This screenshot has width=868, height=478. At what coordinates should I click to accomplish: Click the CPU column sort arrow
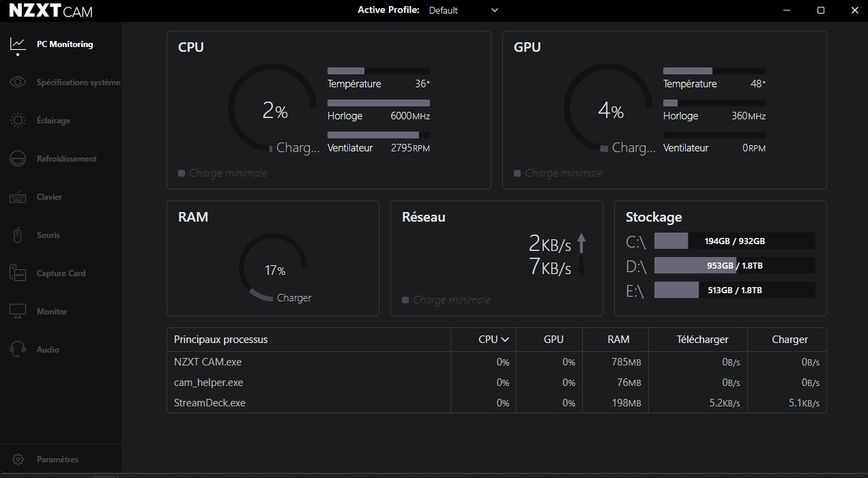(x=505, y=340)
